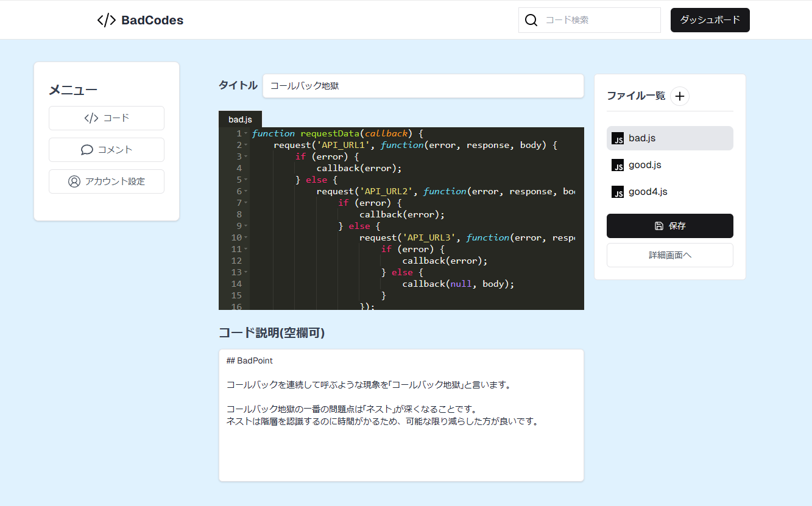Click the JS icon beside good.js
Screen dimensions: 812x506
618,165
